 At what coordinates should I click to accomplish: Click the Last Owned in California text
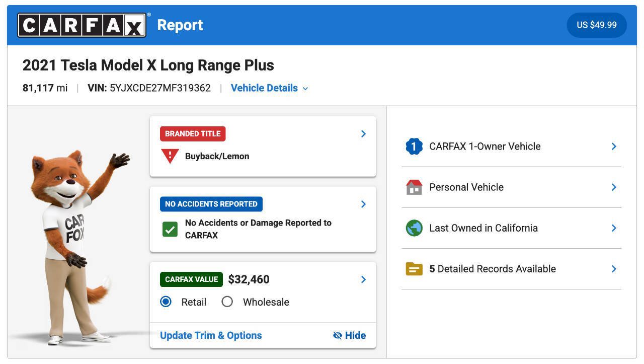(484, 228)
